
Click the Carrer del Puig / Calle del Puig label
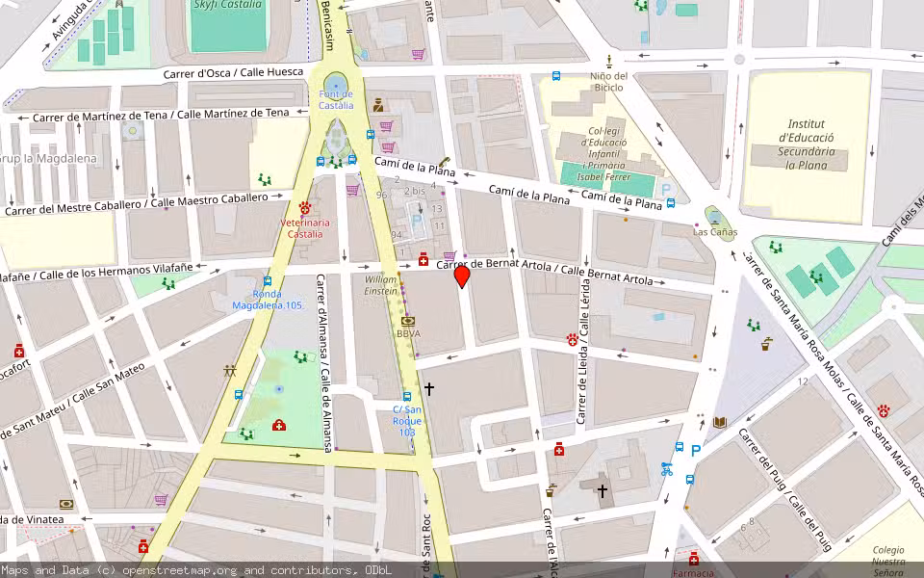(785, 489)
